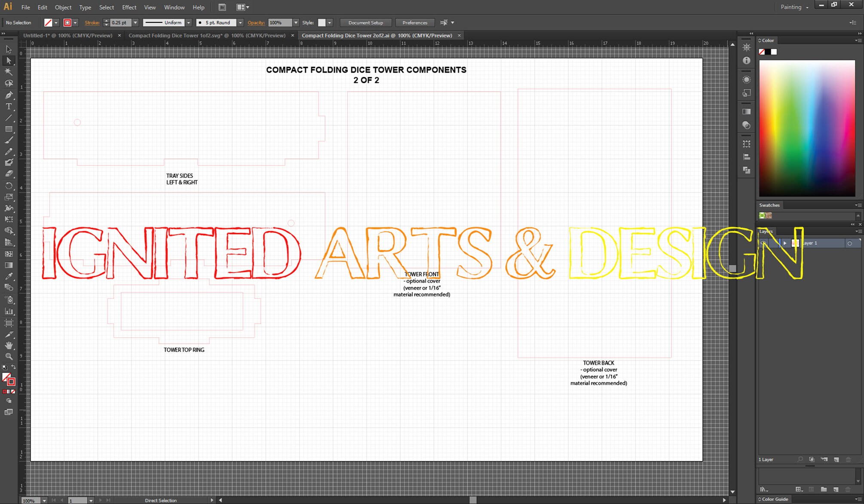The height and width of the screenshot is (504, 864).
Task: Open the fill color dropdown arrow
Action: [56, 23]
